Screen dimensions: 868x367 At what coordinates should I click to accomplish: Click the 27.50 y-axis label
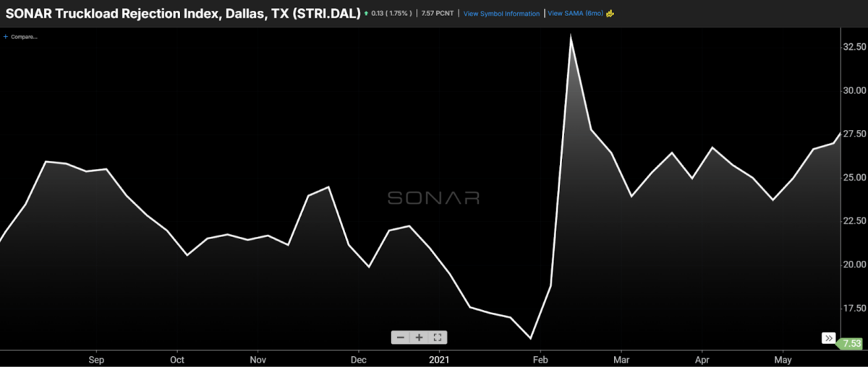(x=854, y=134)
